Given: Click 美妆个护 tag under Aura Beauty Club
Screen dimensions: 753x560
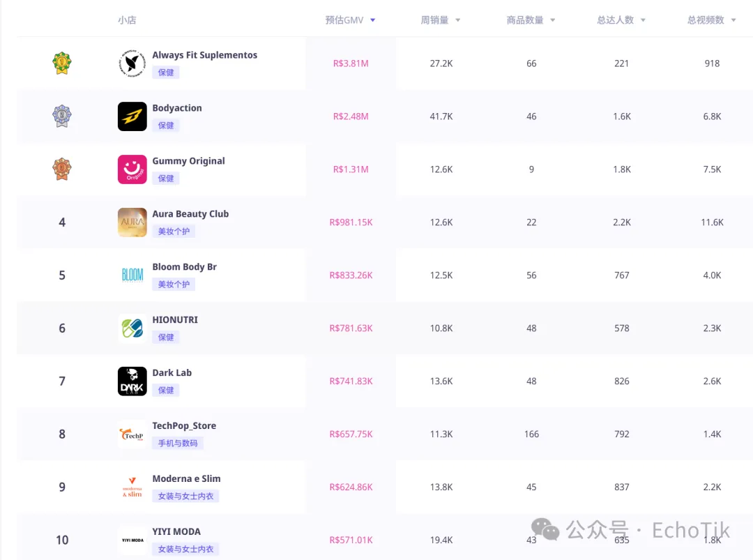Looking at the screenshot, I should [x=174, y=232].
